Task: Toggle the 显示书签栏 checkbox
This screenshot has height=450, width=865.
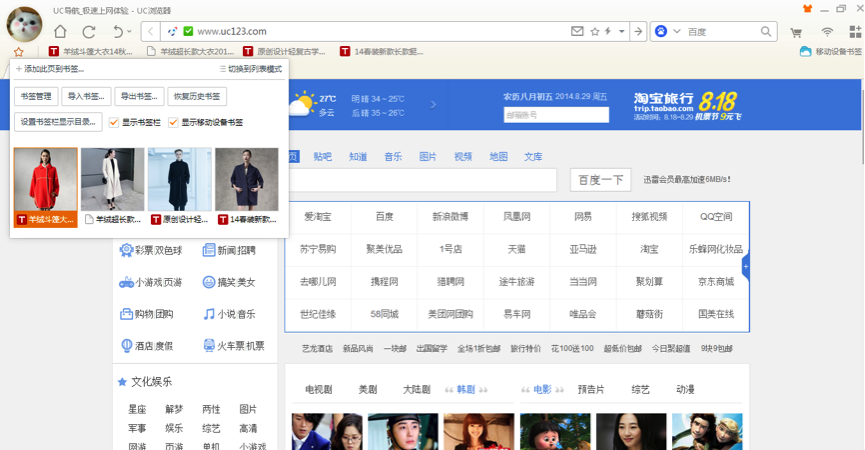Action: [114, 122]
